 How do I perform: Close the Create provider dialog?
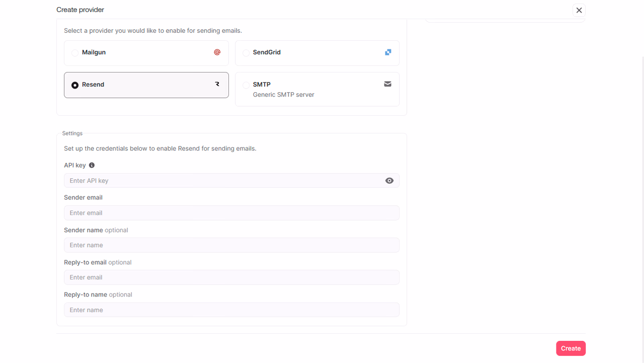pos(579,10)
